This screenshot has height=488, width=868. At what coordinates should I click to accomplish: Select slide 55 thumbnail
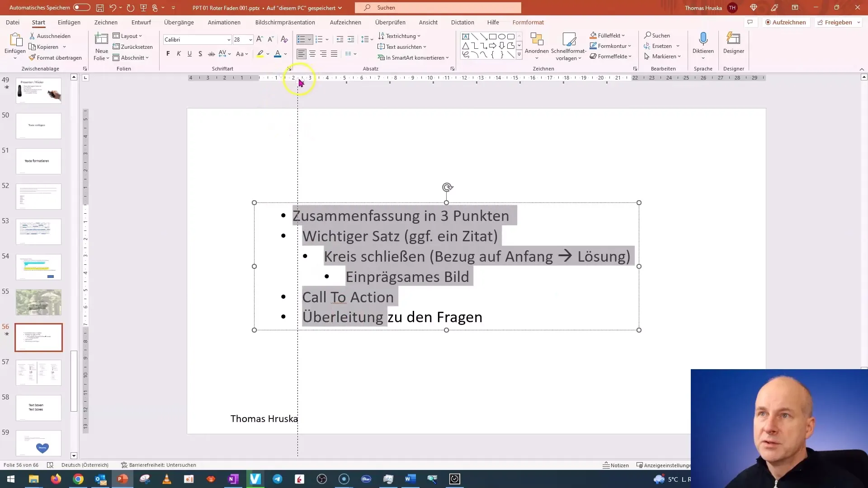tap(38, 302)
